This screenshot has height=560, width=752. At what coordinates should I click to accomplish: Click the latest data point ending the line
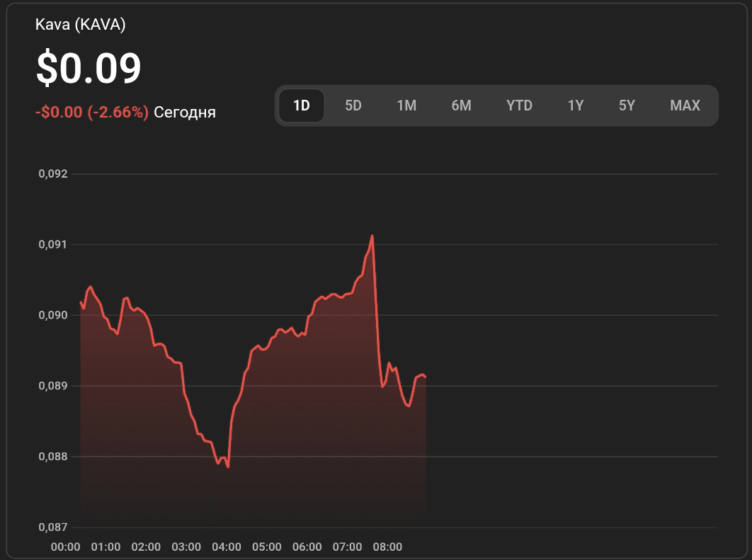[x=426, y=377]
